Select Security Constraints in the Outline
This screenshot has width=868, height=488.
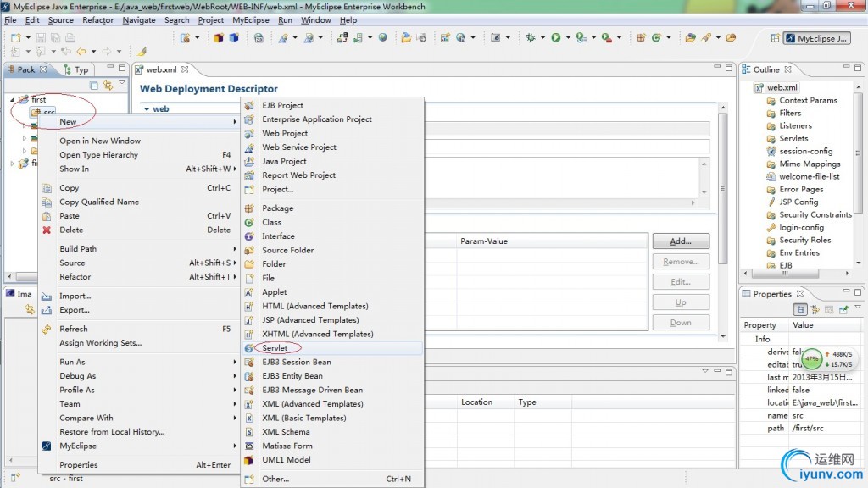[x=815, y=214]
